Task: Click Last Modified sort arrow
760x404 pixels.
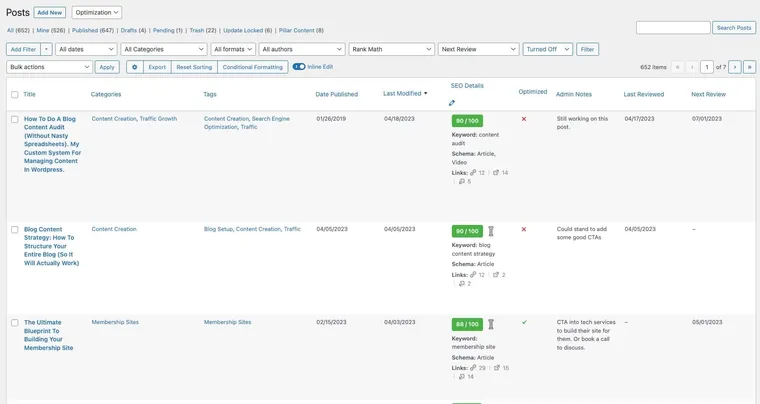Action: coord(426,93)
